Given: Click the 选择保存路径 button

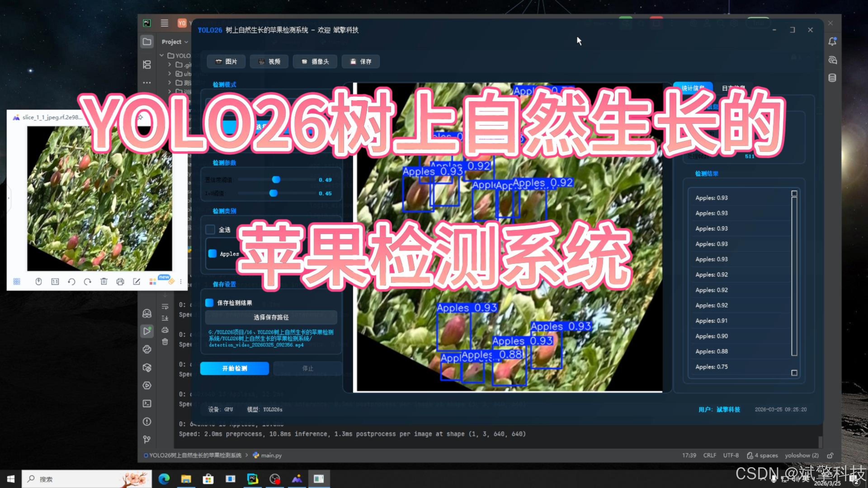Looking at the screenshot, I should pos(271,317).
